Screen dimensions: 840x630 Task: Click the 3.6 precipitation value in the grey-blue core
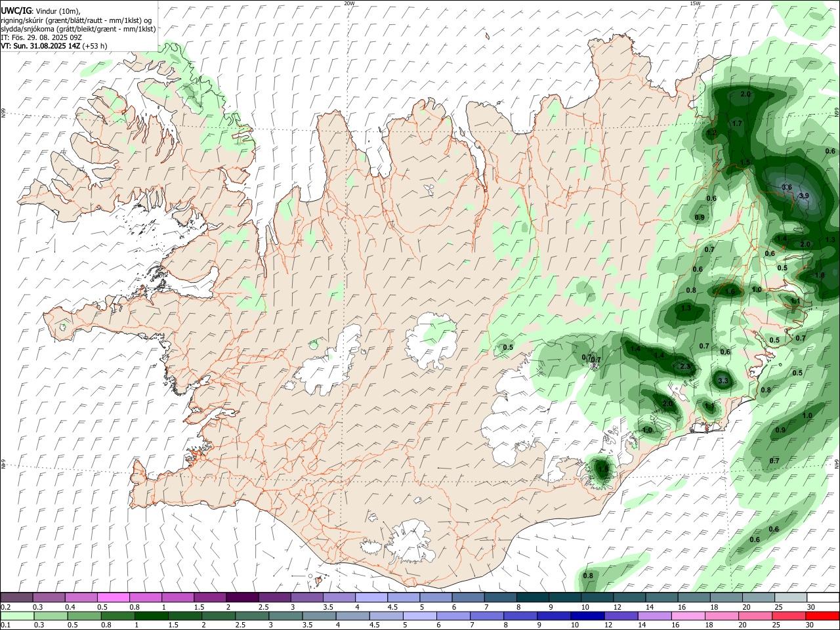click(787, 187)
